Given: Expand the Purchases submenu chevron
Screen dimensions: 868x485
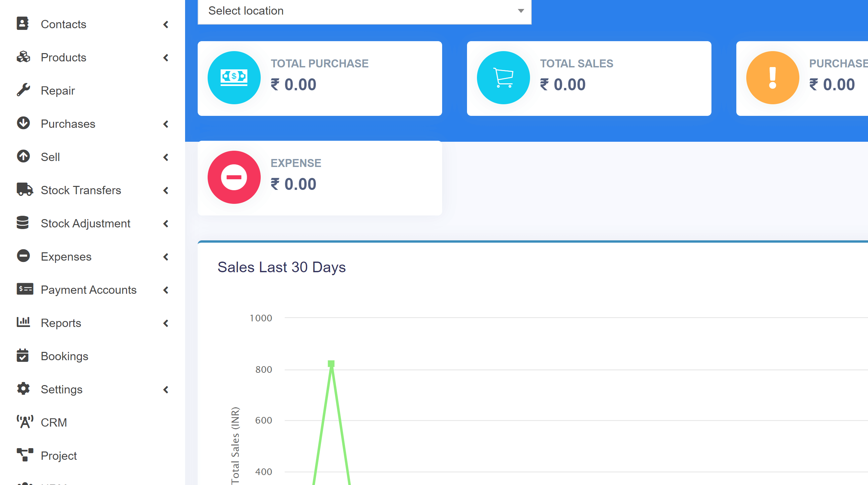Looking at the screenshot, I should point(166,124).
